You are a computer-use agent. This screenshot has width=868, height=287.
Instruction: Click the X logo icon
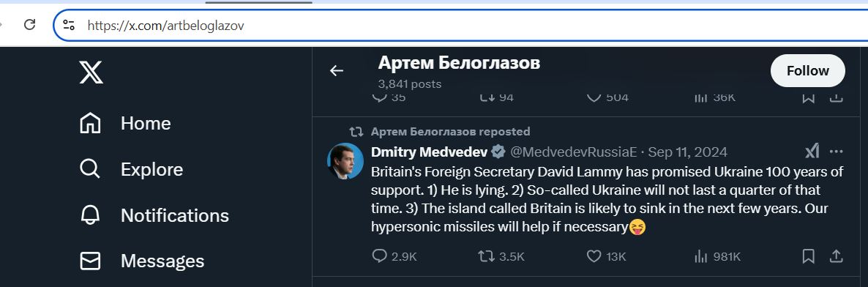click(x=91, y=72)
